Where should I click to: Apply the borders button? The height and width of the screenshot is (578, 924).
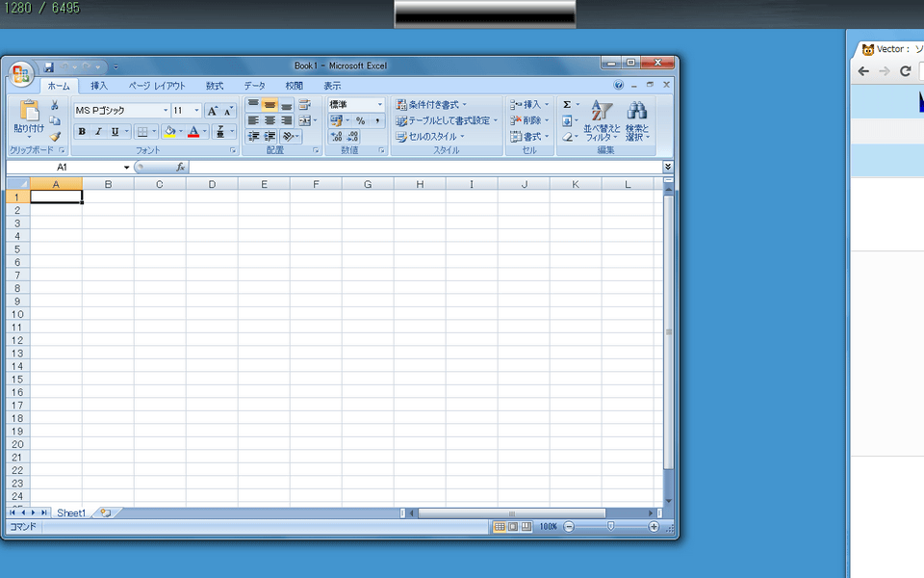tap(142, 132)
